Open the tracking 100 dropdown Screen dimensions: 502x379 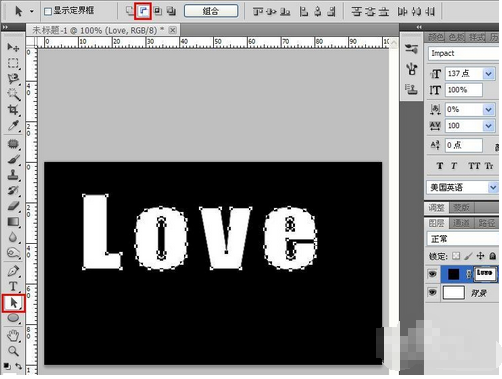click(x=488, y=126)
